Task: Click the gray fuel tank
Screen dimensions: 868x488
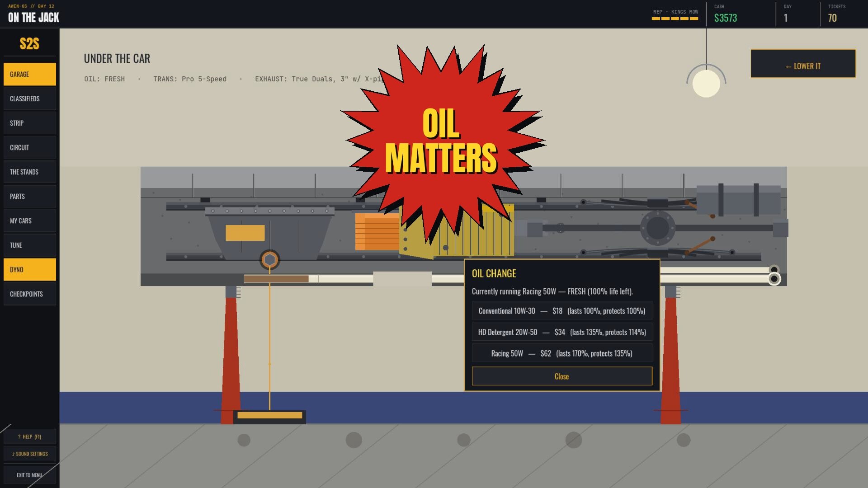Action: click(x=739, y=200)
